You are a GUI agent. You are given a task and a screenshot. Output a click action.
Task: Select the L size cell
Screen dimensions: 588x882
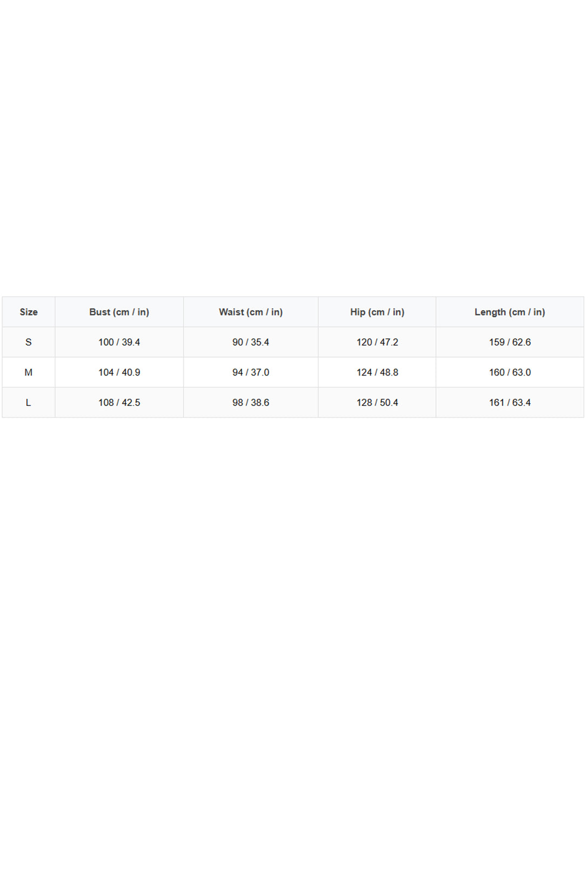click(29, 403)
